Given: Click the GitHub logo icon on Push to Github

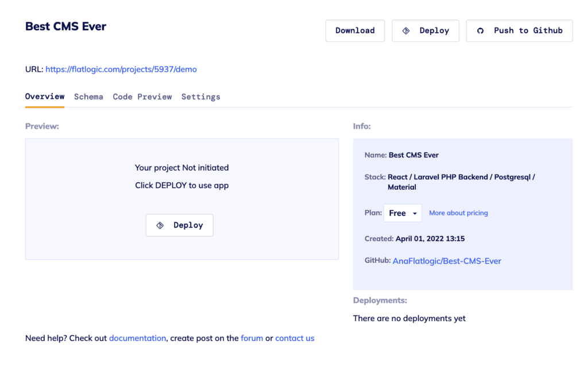Looking at the screenshot, I should pos(480,31).
